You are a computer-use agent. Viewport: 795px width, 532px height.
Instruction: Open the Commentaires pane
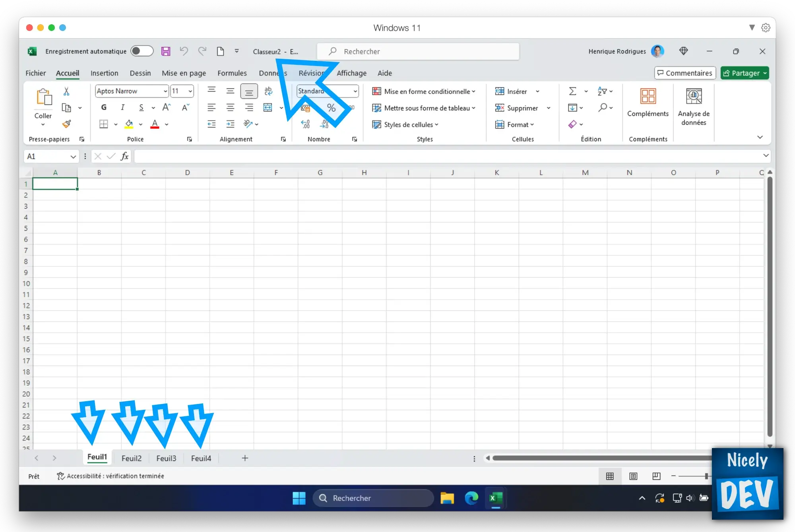(x=685, y=73)
